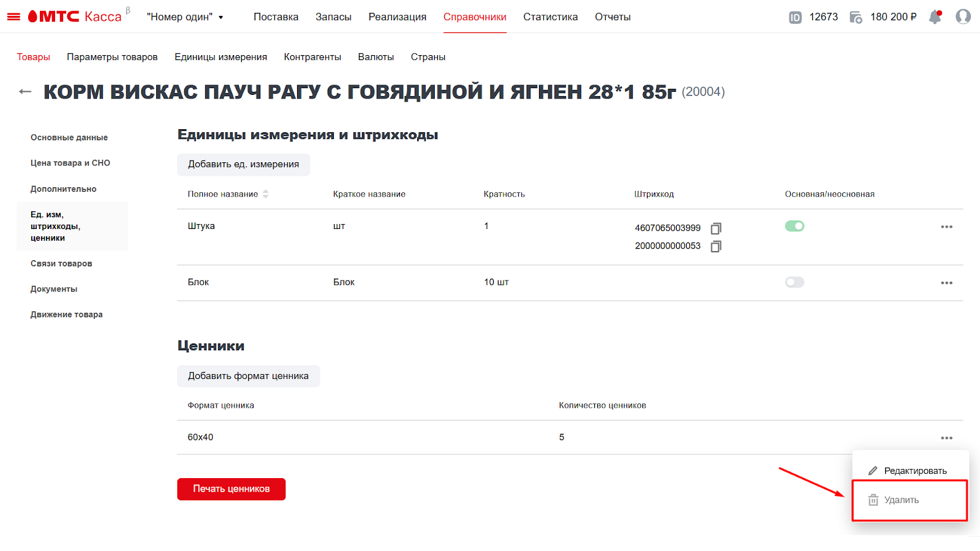980x551 pixels.
Task: Go back with the left arrow
Action: 25,92
